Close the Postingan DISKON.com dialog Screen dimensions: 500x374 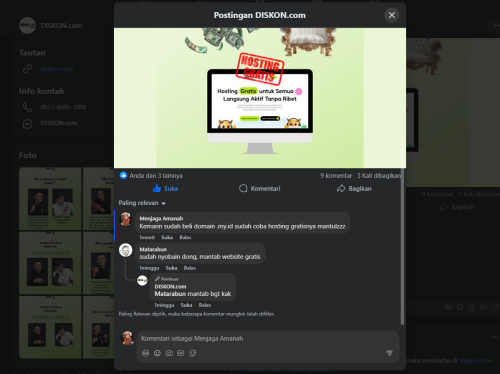click(x=392, y=15)
